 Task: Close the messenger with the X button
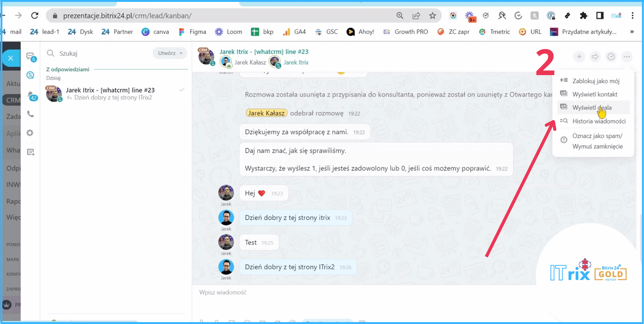tap(11, 58)
